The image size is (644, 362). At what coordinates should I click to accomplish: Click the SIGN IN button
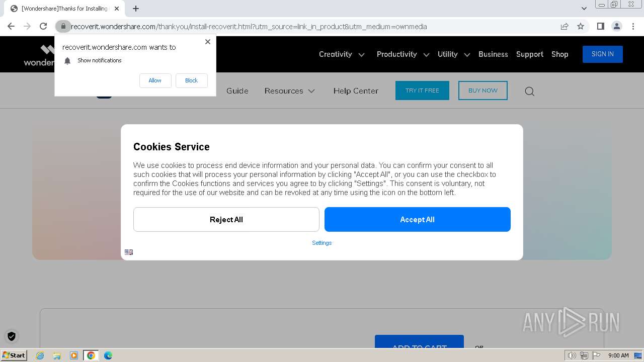pyautogui.click(x=603, y=54)
